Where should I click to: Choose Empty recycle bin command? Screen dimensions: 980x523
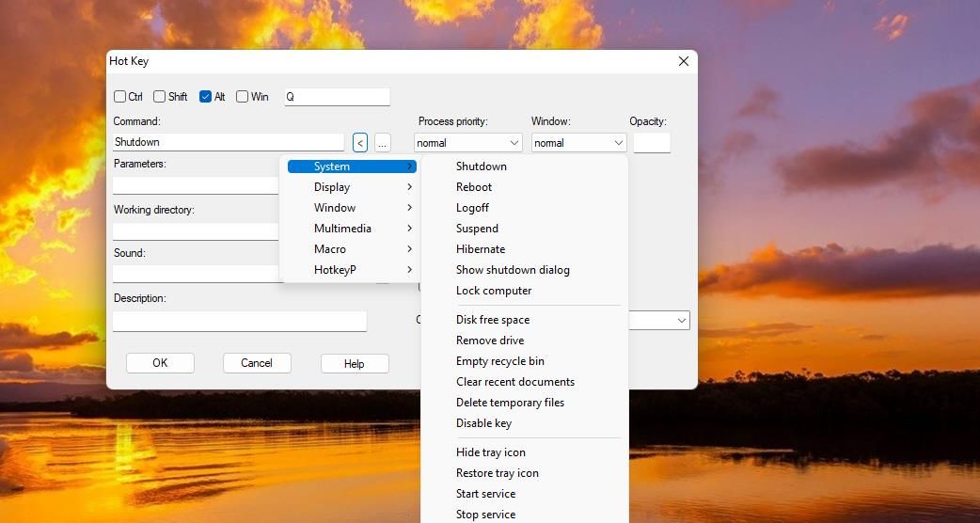coord(499,361)
